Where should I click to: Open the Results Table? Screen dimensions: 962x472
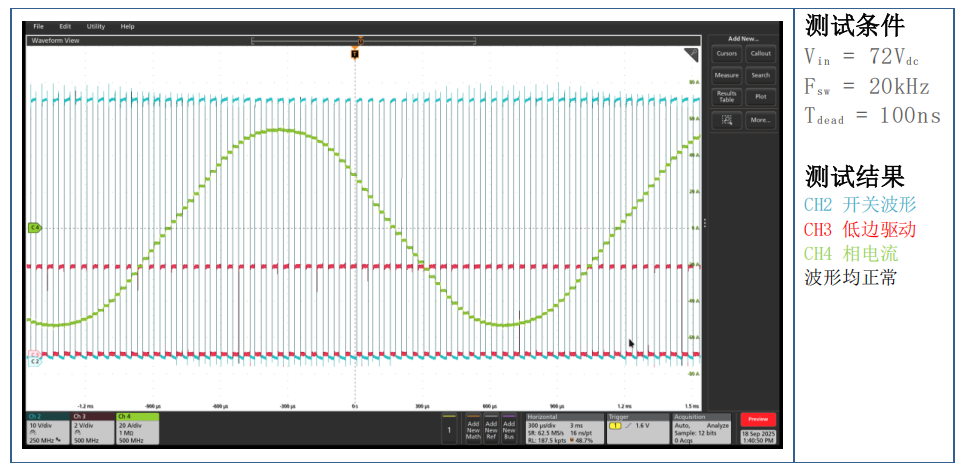726,96
